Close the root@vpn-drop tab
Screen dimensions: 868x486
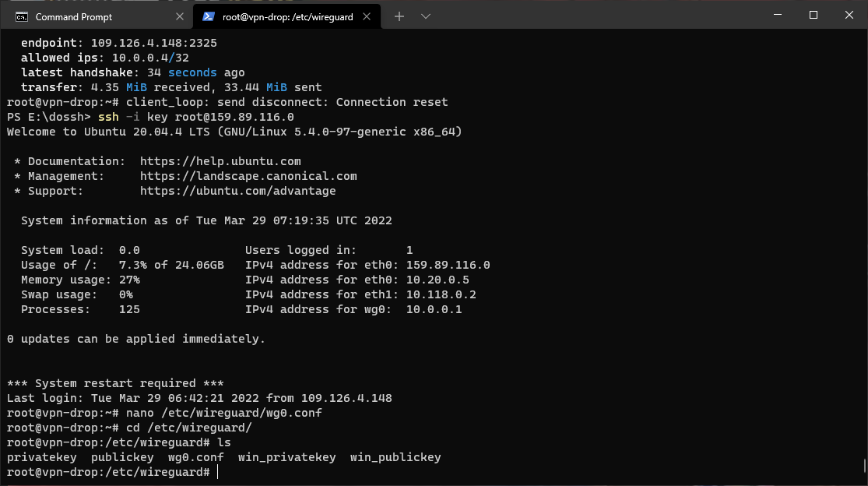click(x=367, y=16)
